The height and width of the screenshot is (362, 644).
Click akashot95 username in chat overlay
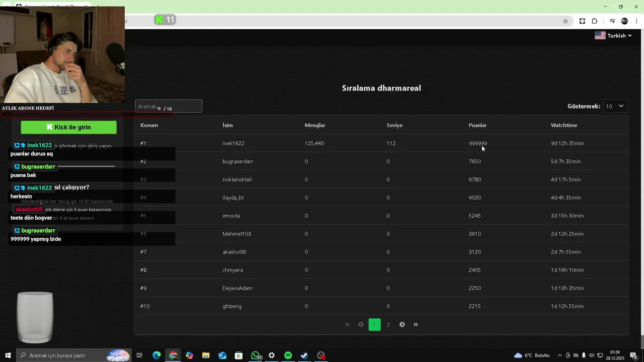pos(29,210)
